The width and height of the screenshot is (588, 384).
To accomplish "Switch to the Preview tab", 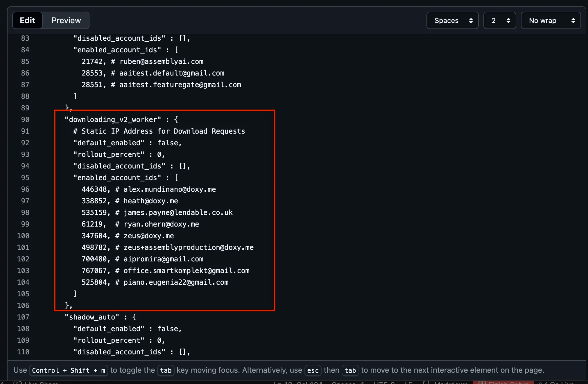I will (66, 20).
